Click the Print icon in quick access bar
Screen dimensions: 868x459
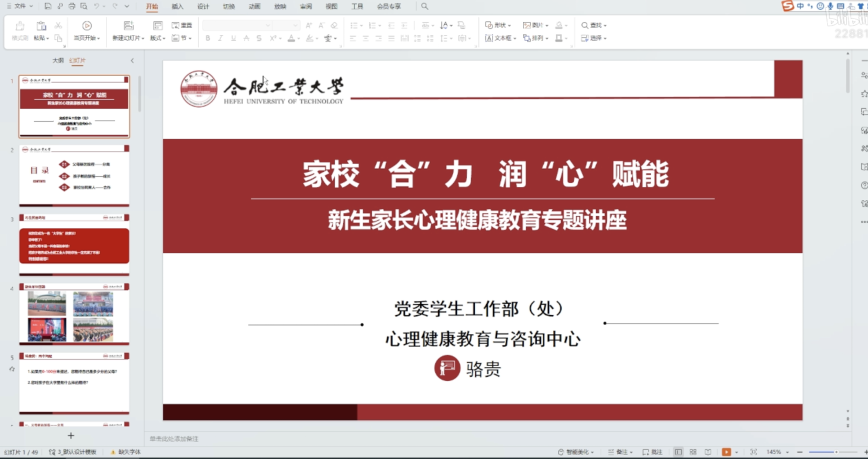(x=71, y=6)
